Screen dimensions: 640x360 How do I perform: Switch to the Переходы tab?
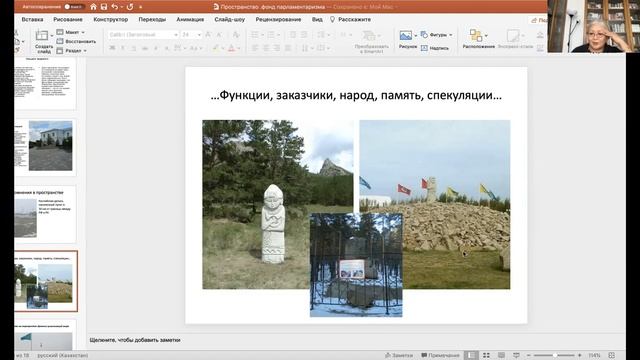click(152, 19)
